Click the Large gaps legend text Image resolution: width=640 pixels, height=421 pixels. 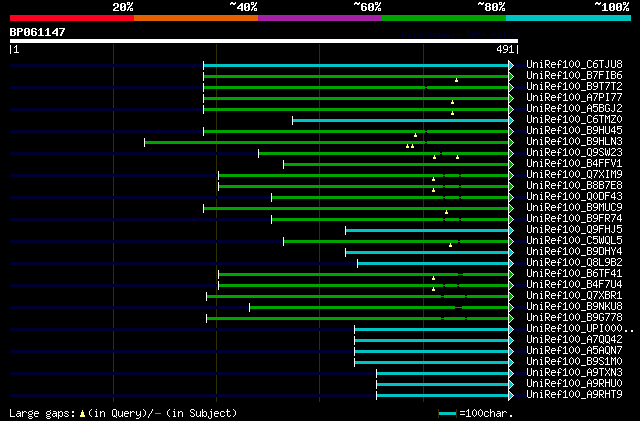123,413
